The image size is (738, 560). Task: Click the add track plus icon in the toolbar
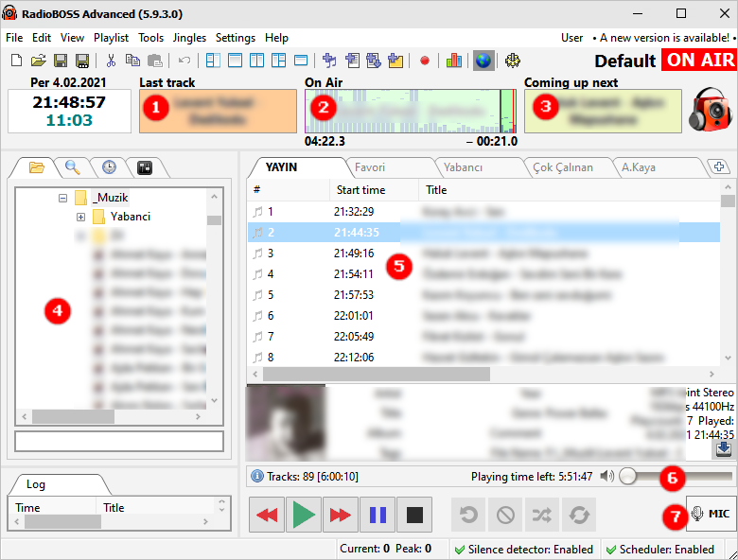(329, 61)
